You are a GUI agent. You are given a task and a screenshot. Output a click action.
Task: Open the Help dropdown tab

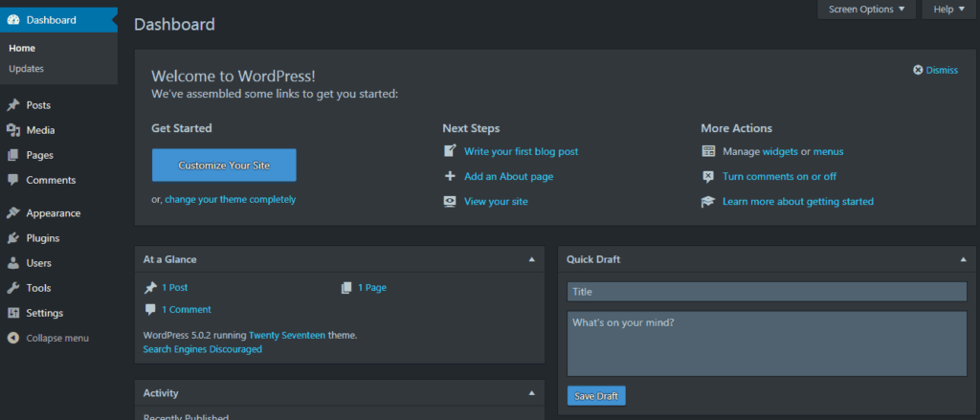tap(949, 10)
